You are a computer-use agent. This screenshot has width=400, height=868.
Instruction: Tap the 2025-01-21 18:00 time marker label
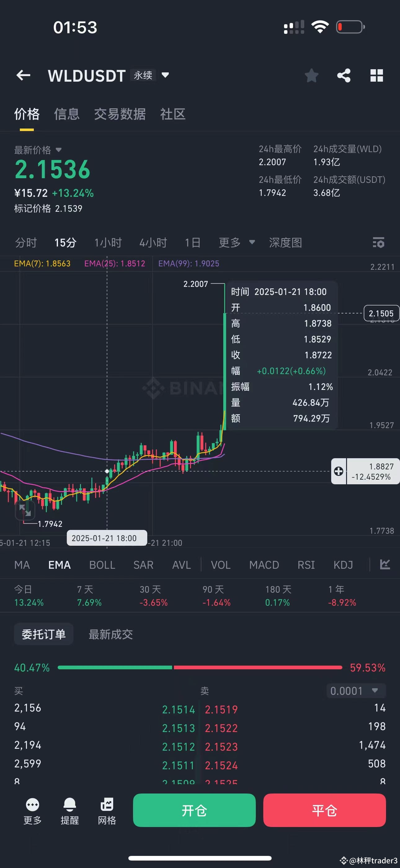click(107, 538)
